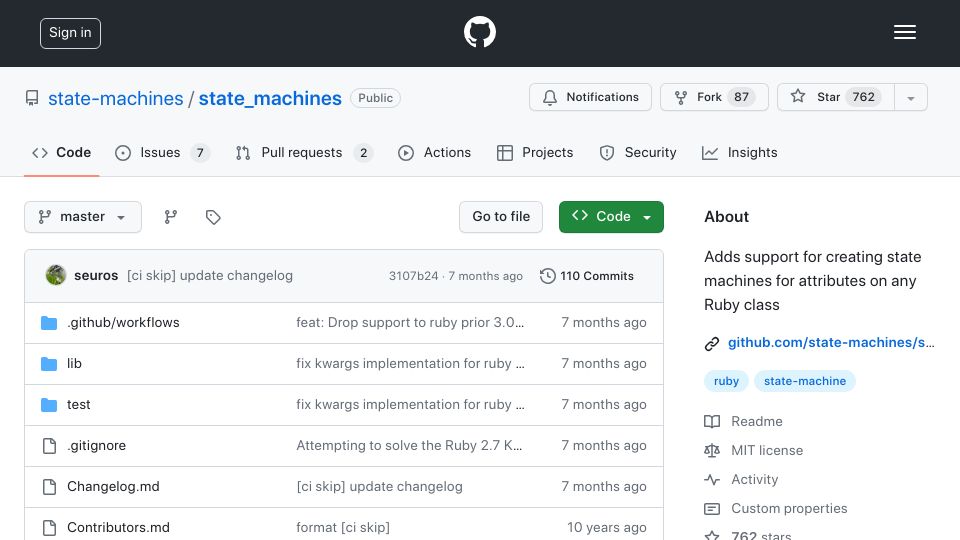The height and width of the screenshot is (540, 960).
Task: Open the Contributors.md file
Action: pos(118,528)
